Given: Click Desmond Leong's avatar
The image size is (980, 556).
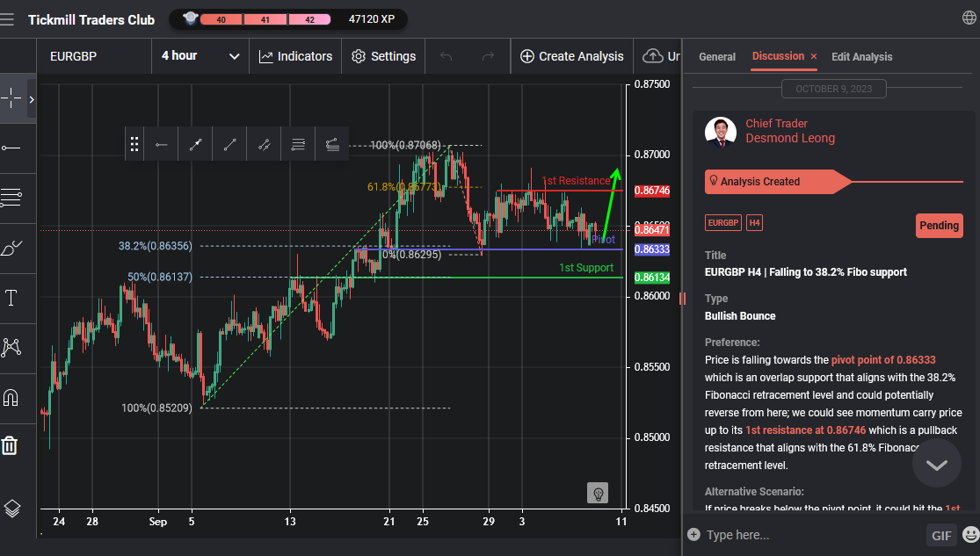Looking at the screenshot, I should coord(720,132).
